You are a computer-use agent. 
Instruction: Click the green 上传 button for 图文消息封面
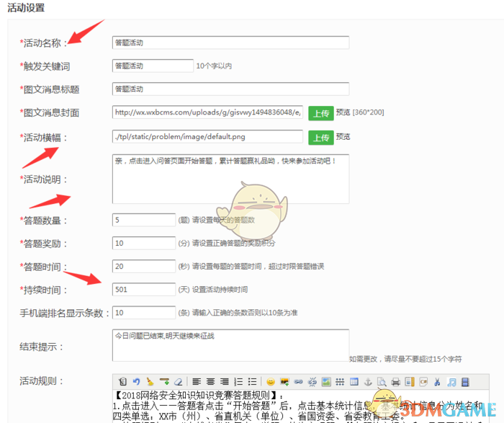(x=321, y=113)
